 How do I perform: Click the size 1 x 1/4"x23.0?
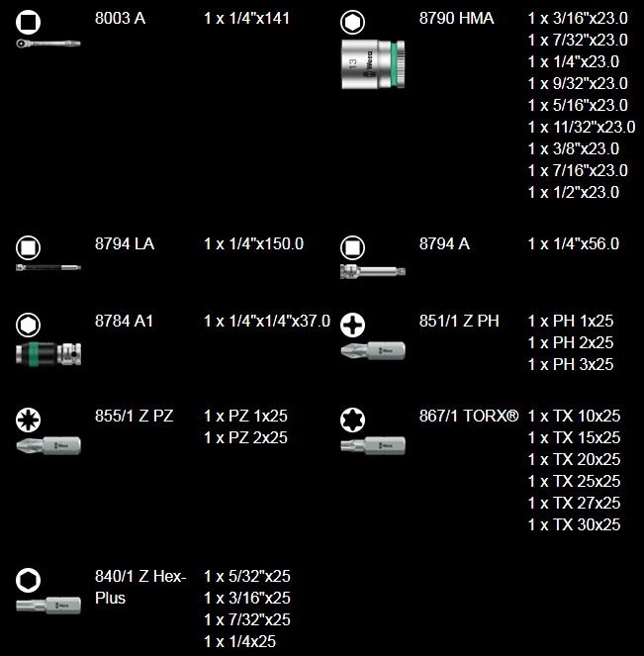pyautogui.click(x=574, y=62)
